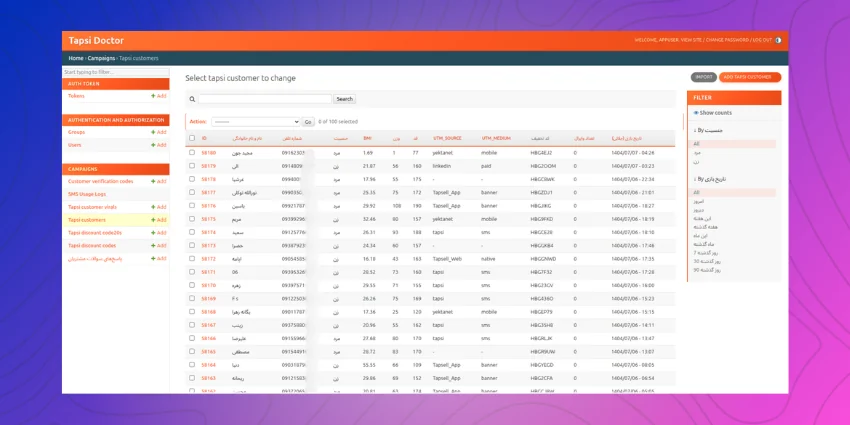Viewport: 850px width, 425px height.
Task: Check the row checkbox for ID 58175
Action: tap(192, 219)
